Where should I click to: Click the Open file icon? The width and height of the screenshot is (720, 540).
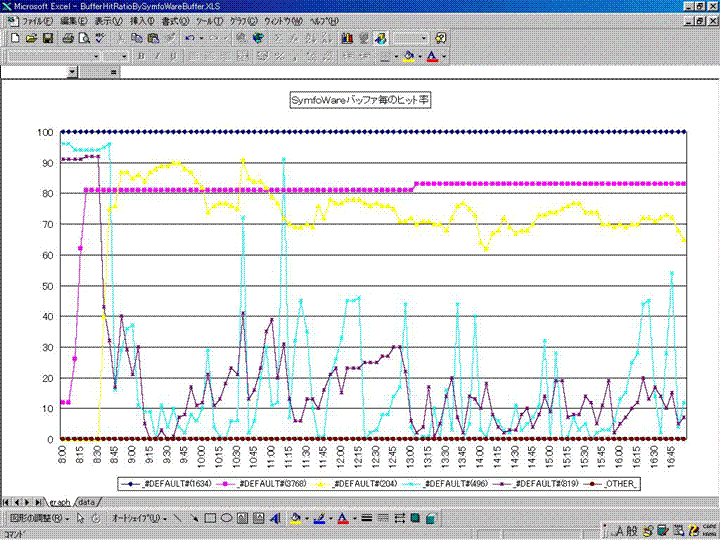click(x=32, y=38)
